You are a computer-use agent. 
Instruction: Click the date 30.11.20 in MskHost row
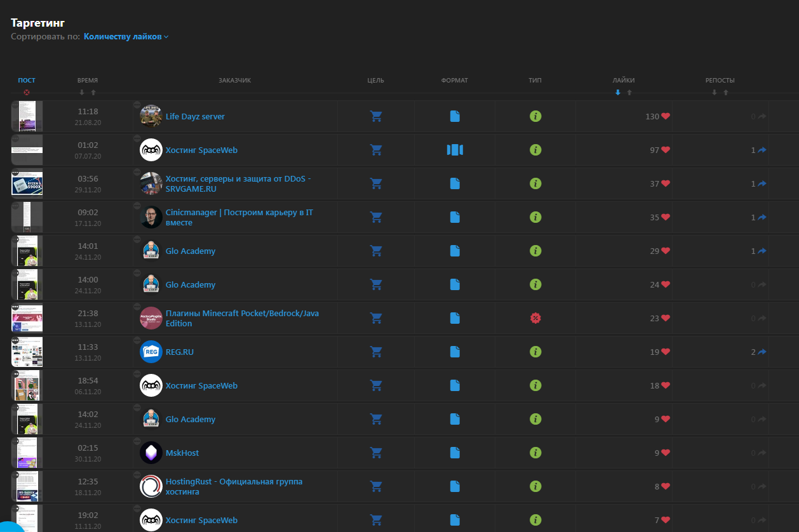88,459
